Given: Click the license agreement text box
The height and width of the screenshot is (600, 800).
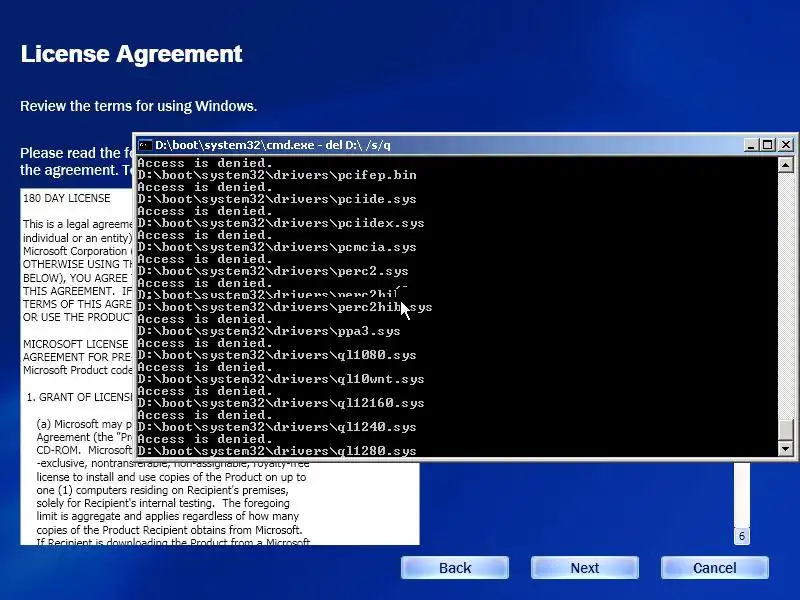Looking at the screenshot, I should click(220, 503).
